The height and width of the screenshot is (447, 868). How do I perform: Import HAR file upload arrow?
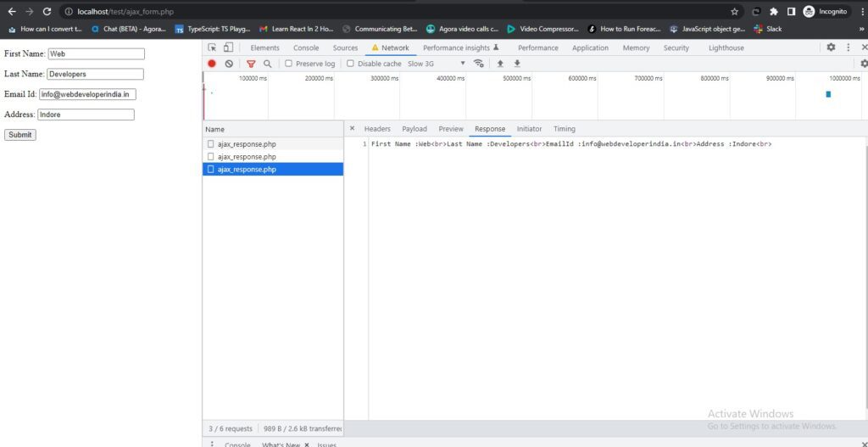coord(500,64)
